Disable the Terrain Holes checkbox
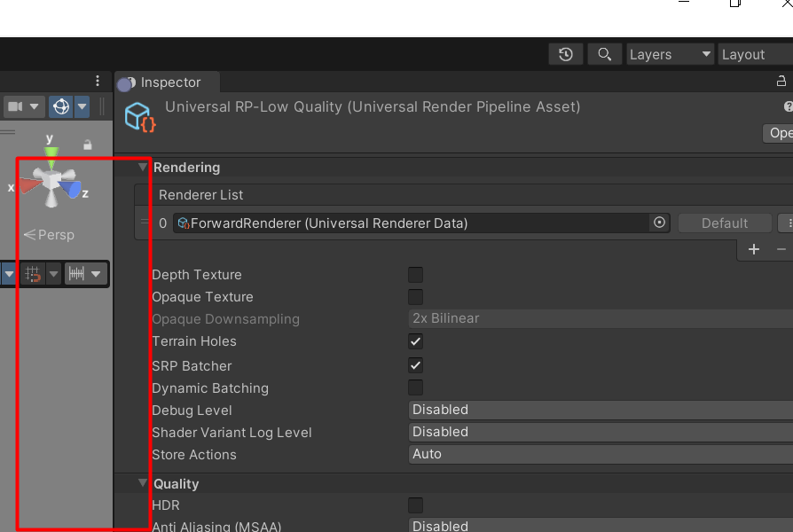The width and height of the screenshot is (793, 532). (416, 341)
